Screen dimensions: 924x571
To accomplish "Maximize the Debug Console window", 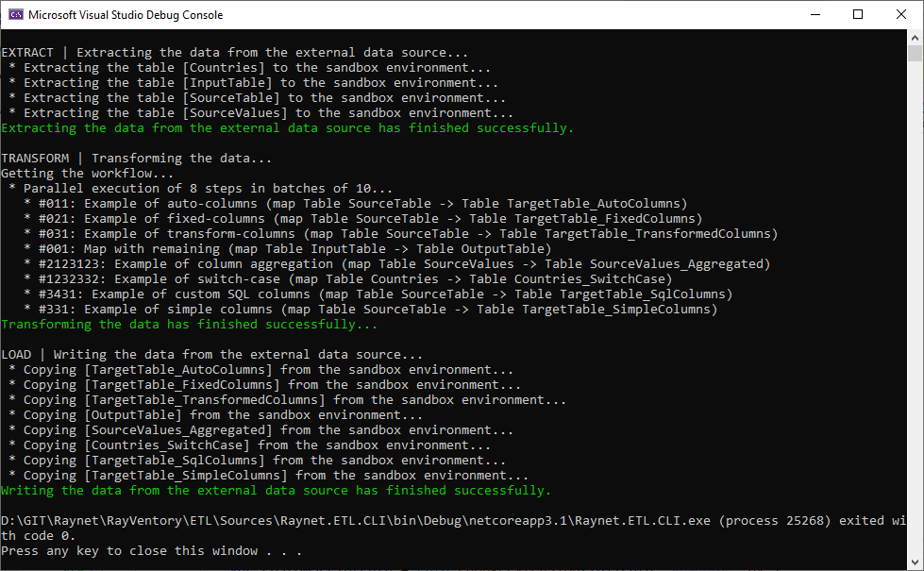I will 858,14.
